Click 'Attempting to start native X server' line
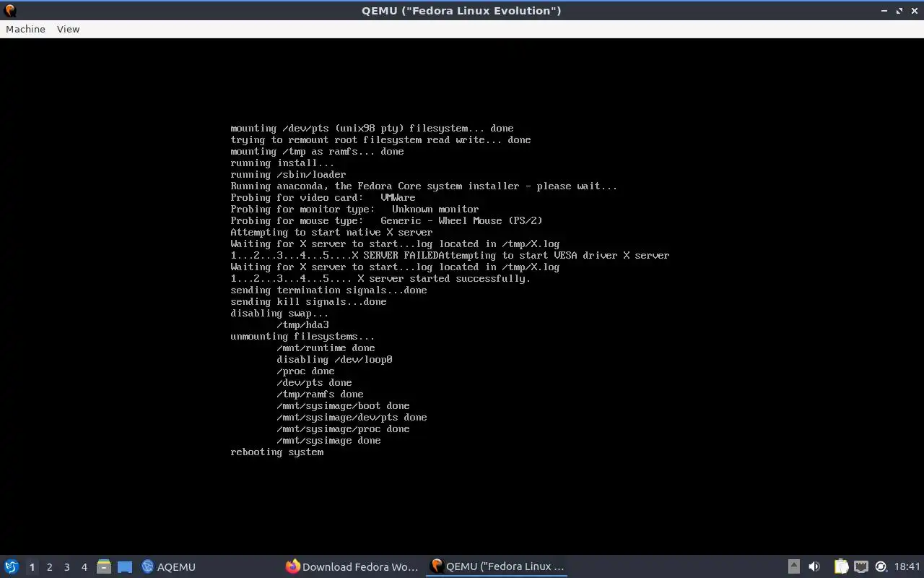924x578 pixels. coord(331,232)
